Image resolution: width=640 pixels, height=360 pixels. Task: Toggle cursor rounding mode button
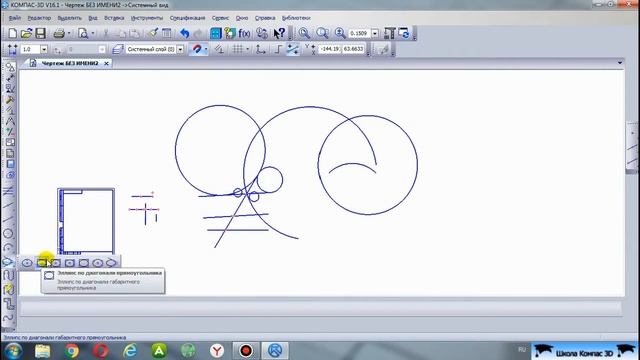293,49
